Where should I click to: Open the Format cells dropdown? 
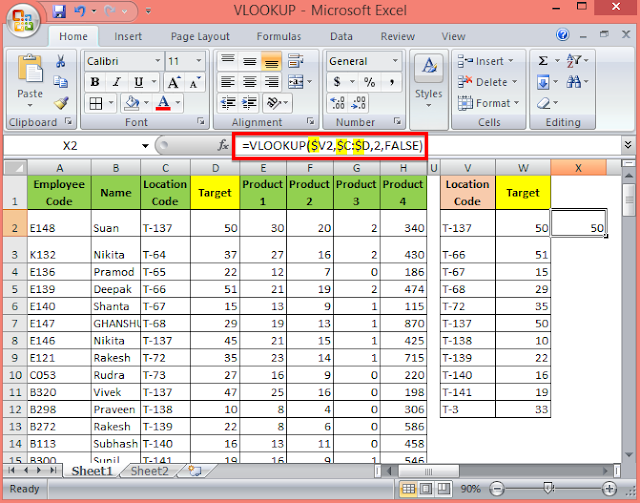pos(517,103)
